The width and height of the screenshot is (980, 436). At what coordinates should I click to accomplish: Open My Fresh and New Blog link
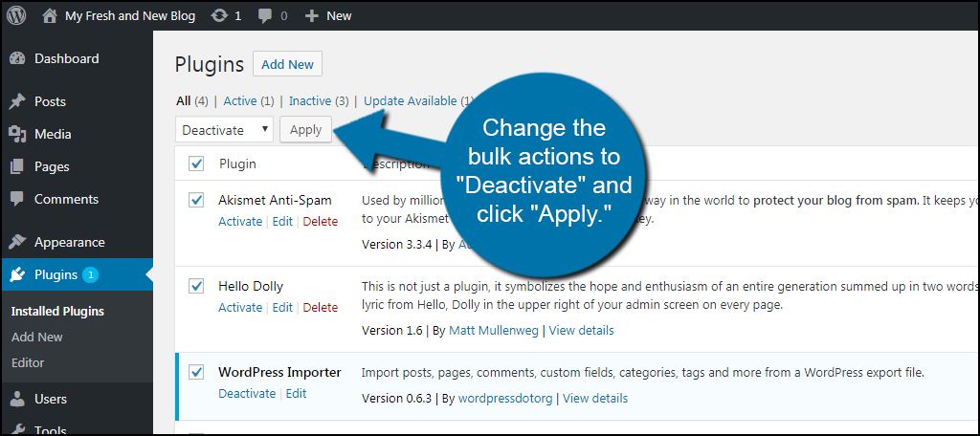[130, 16]
